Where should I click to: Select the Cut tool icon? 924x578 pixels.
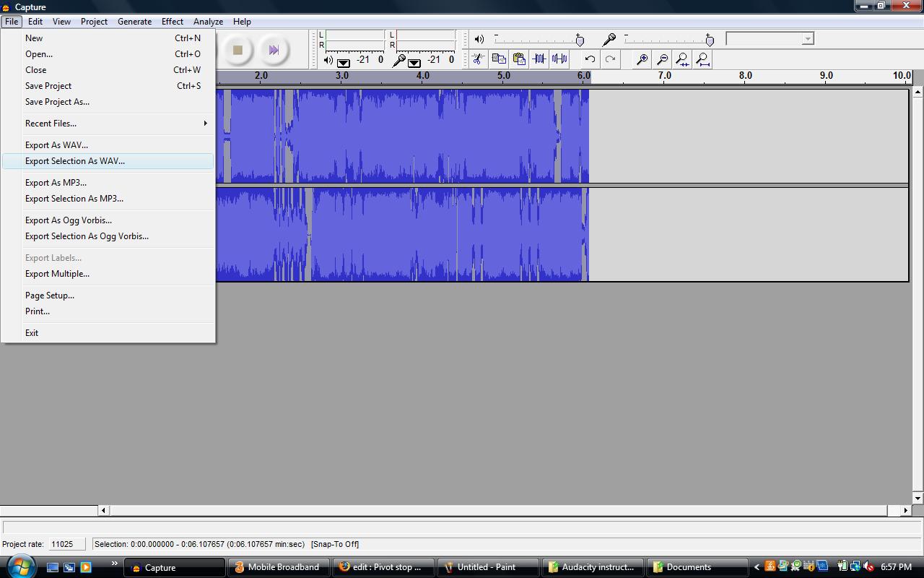(x=478, y=59)
